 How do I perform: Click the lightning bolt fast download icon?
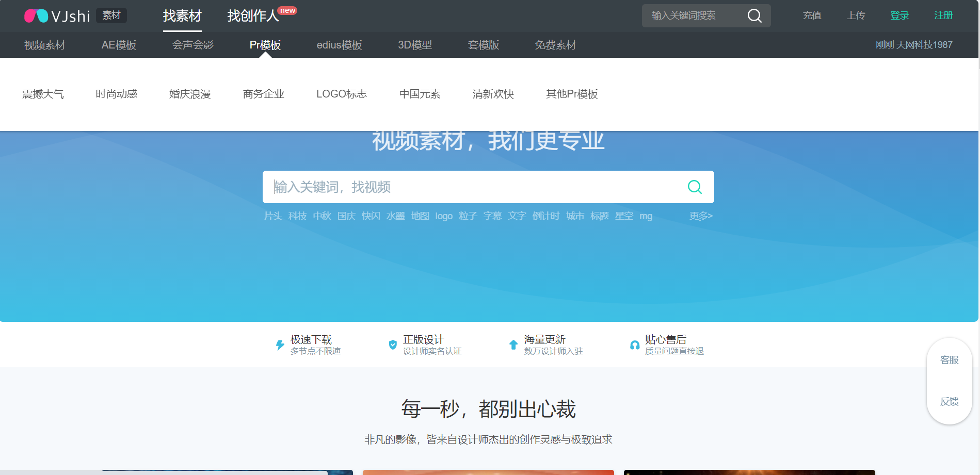pos(280,345)
